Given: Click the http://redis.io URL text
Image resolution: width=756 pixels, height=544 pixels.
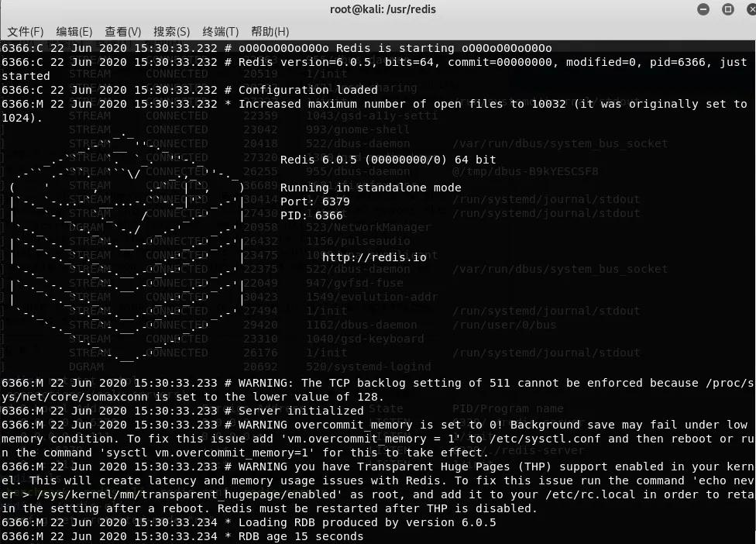Looking at the screenshot, I should coord(374,257).
